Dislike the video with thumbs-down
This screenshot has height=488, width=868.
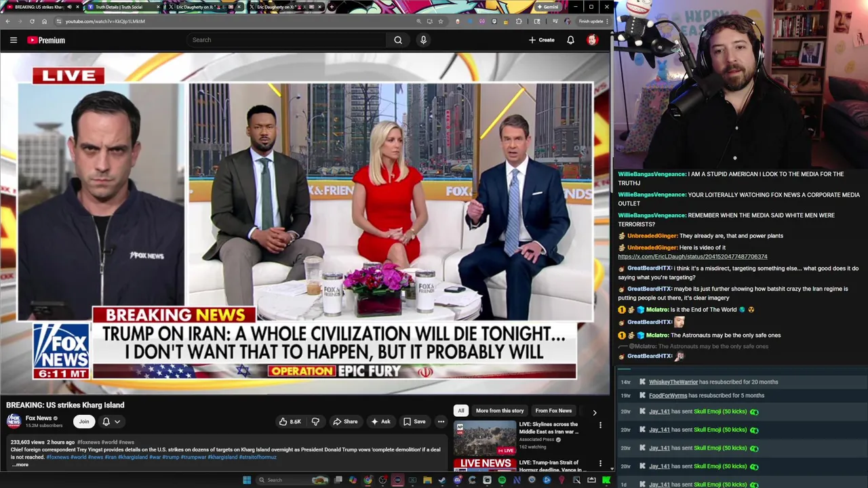[x=315, y=422]
